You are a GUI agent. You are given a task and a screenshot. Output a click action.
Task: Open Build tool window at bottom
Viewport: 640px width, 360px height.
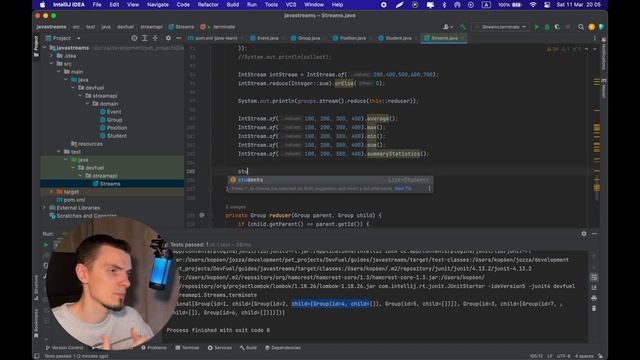[248, 348]
